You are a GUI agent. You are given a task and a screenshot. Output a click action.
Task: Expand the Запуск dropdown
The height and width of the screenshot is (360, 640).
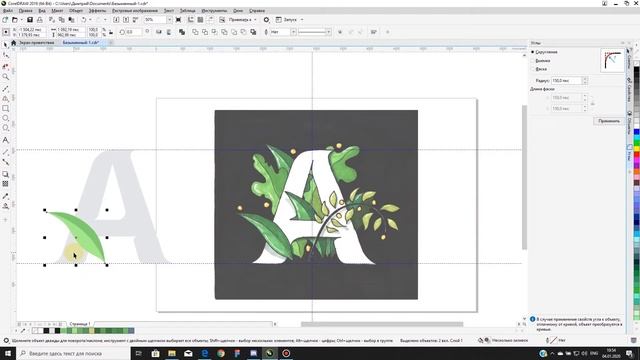pos(302,20)
